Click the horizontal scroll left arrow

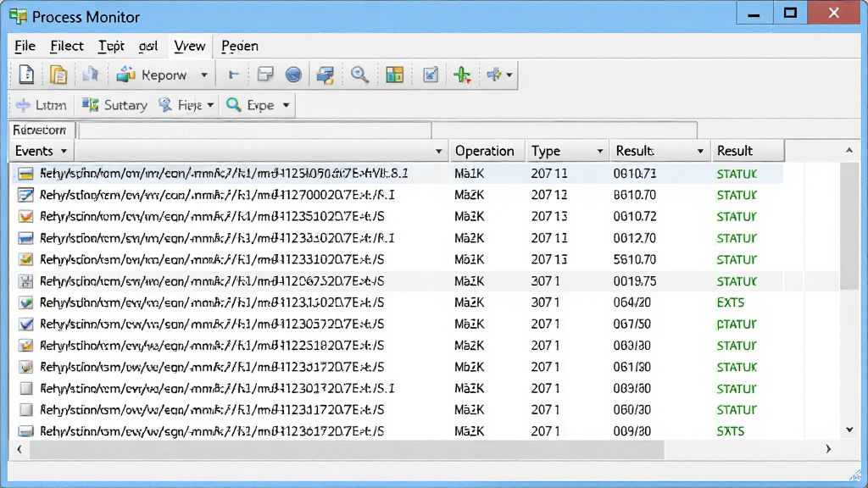coord(19,449)
